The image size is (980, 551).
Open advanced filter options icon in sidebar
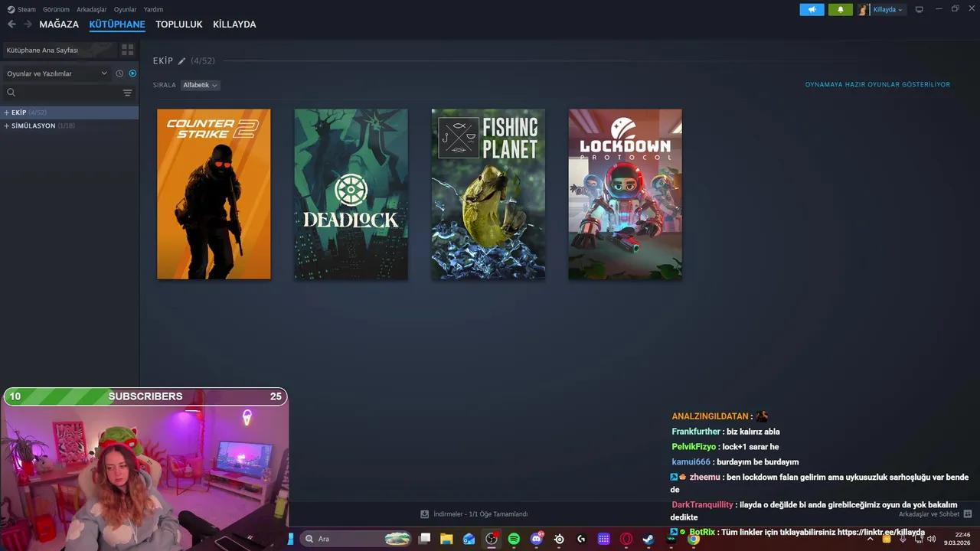[x=127, y=93]
